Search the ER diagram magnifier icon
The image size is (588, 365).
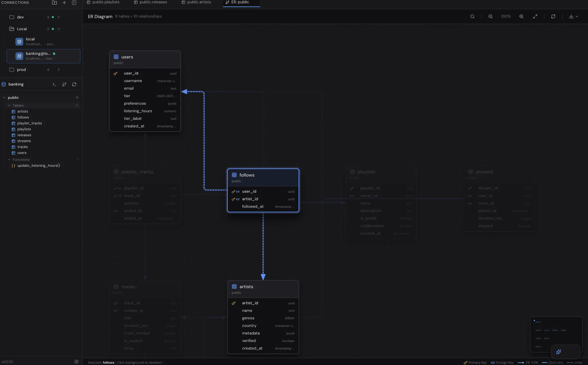coord(472,16)
